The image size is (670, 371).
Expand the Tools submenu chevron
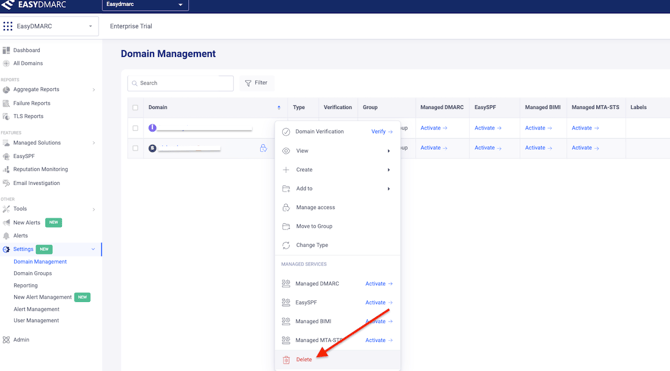click(94, 209)
